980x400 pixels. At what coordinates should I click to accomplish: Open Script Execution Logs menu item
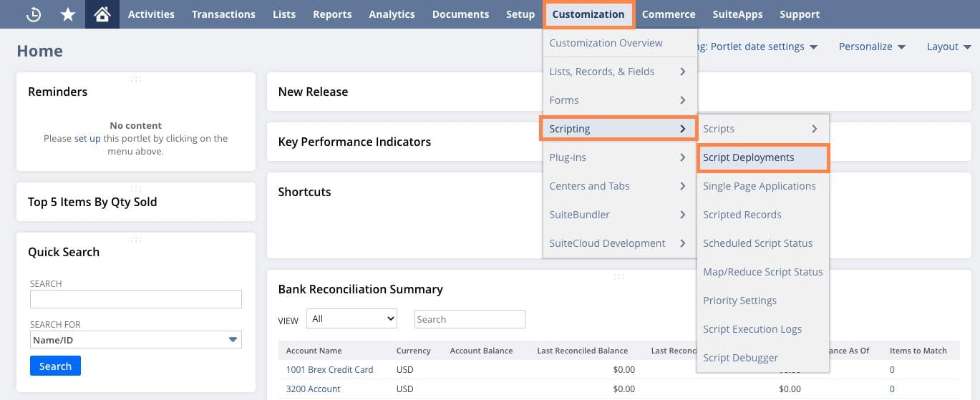coord(752,329)
